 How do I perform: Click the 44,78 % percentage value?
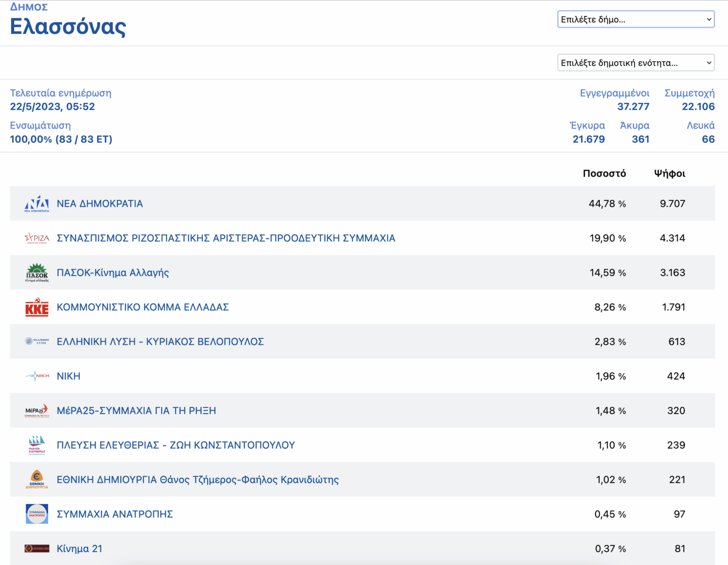[607, 204]
